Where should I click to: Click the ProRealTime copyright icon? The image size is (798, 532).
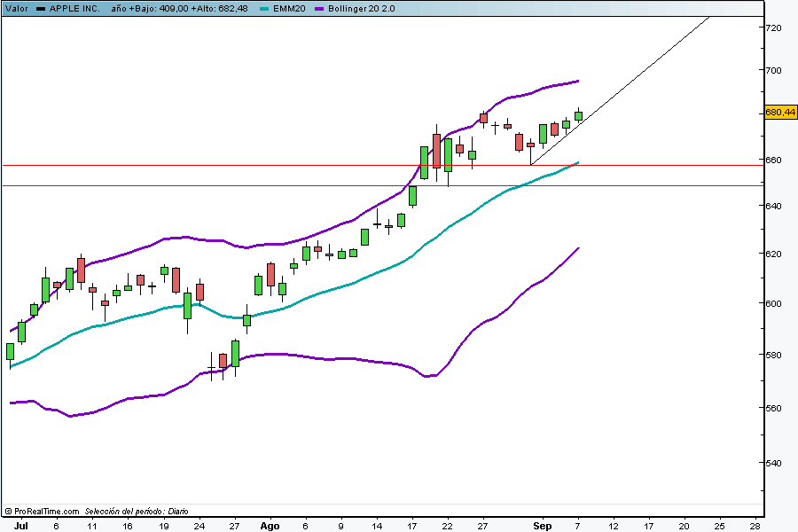tap(8, 512)
